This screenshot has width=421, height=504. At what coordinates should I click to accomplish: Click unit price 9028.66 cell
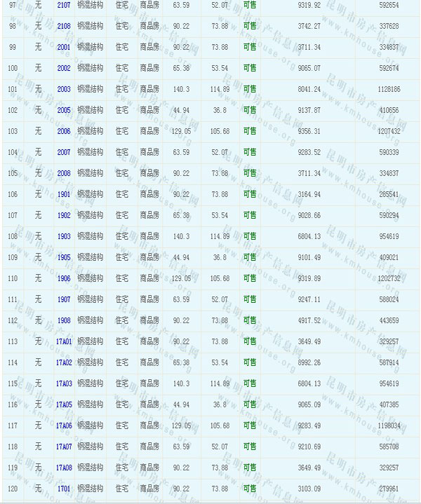[x=307, y=215]
